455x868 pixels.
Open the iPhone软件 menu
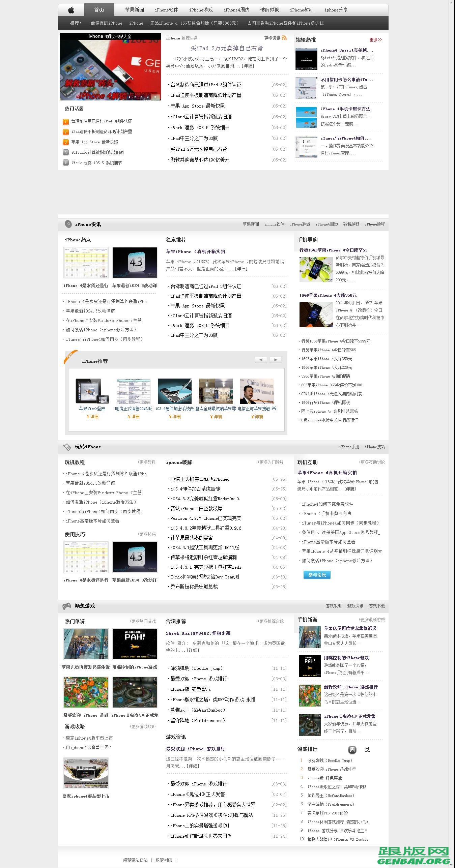coord(167,10)
